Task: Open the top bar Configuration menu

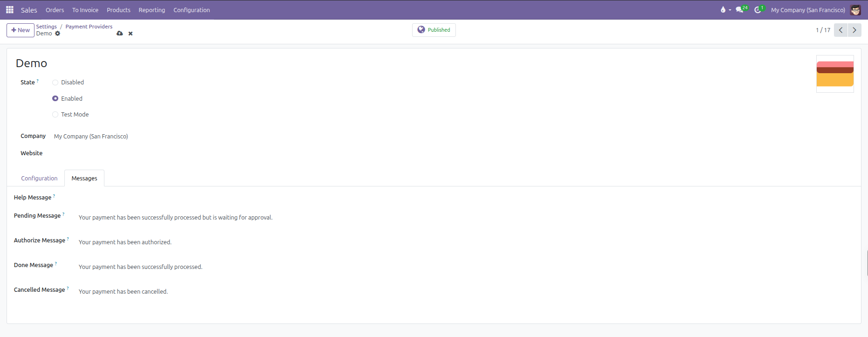Action: 192,10
